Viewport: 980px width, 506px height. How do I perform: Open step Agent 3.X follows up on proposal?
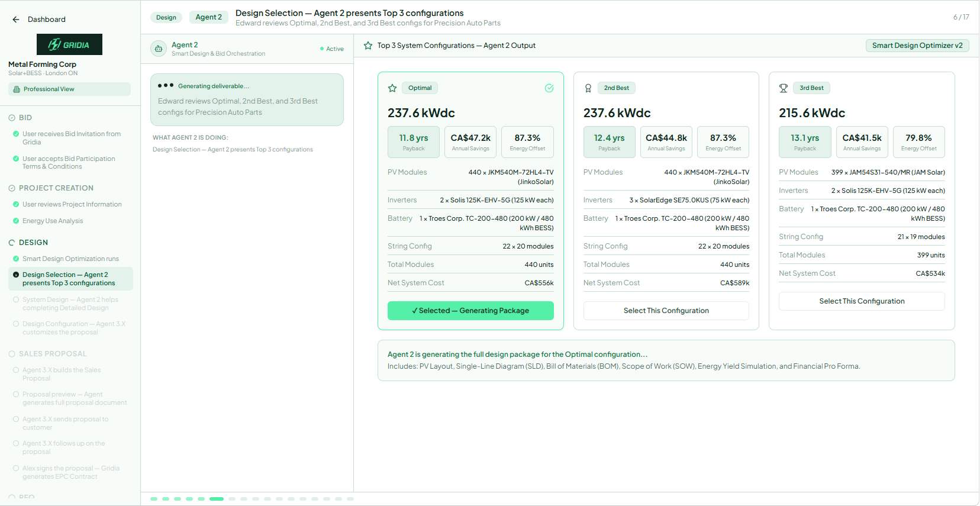[70, 447]
